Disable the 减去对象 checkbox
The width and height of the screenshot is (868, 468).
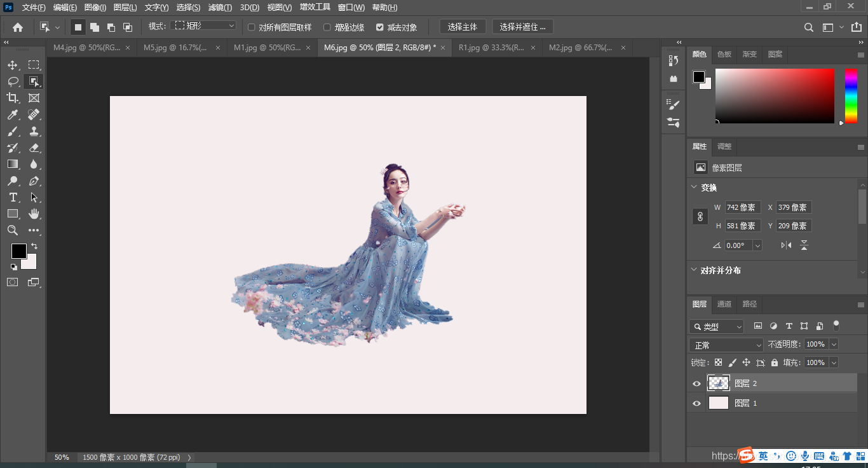[379, 27]
